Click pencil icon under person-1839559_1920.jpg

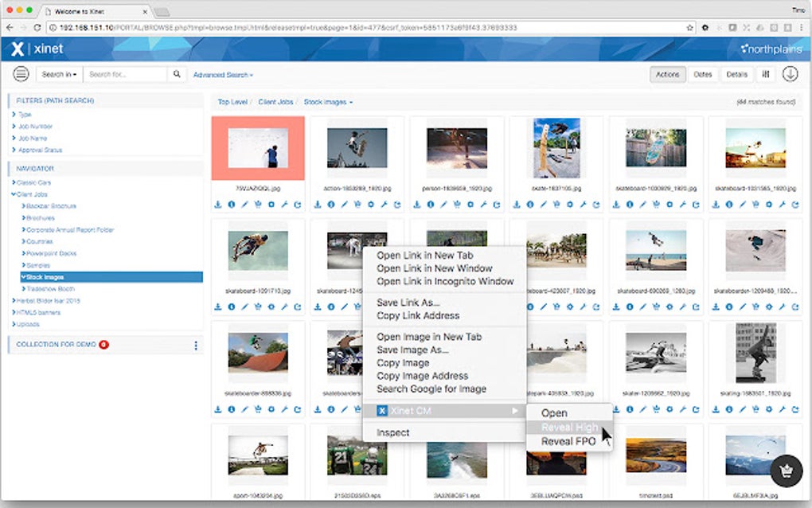pos(443,205)
